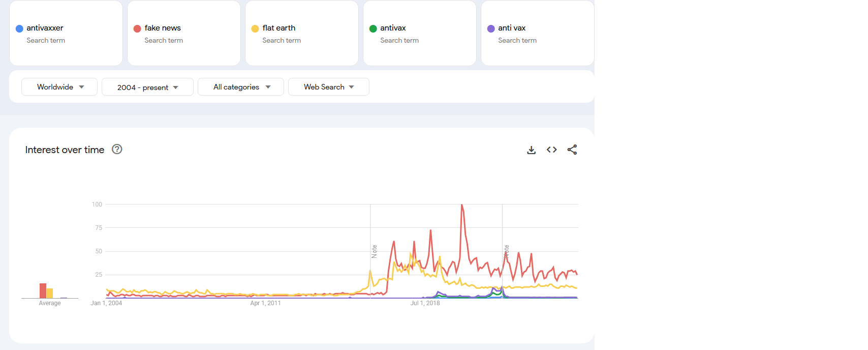The width and height of the screenshot is (868, 350).
Task: Open the Web Search type dropdown
Action: pos(329,87)
